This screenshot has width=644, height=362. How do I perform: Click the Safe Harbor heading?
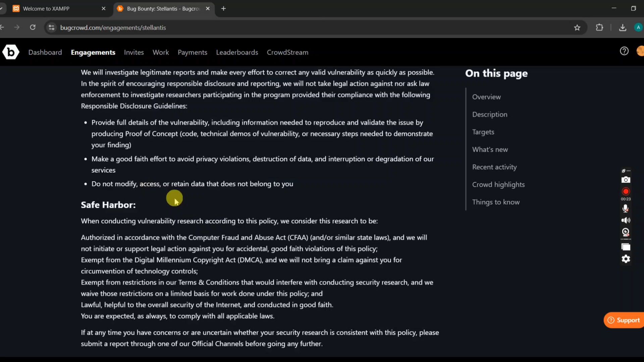108,205
